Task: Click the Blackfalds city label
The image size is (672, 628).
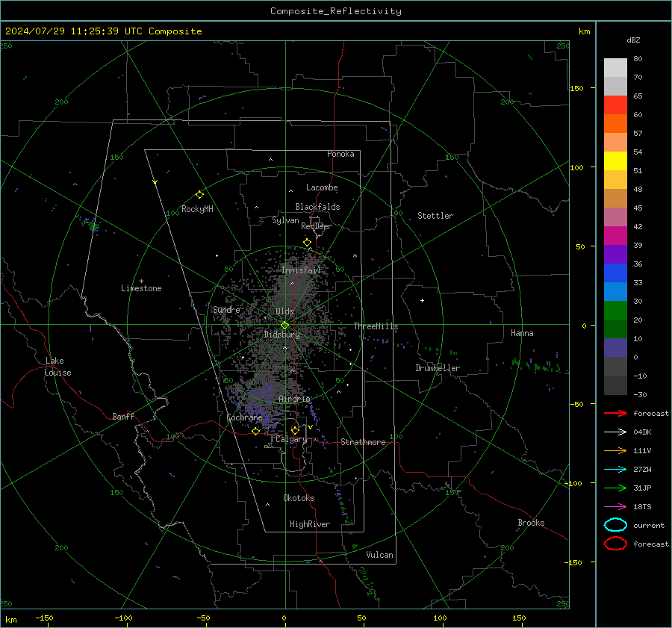Action: [317, 207]
